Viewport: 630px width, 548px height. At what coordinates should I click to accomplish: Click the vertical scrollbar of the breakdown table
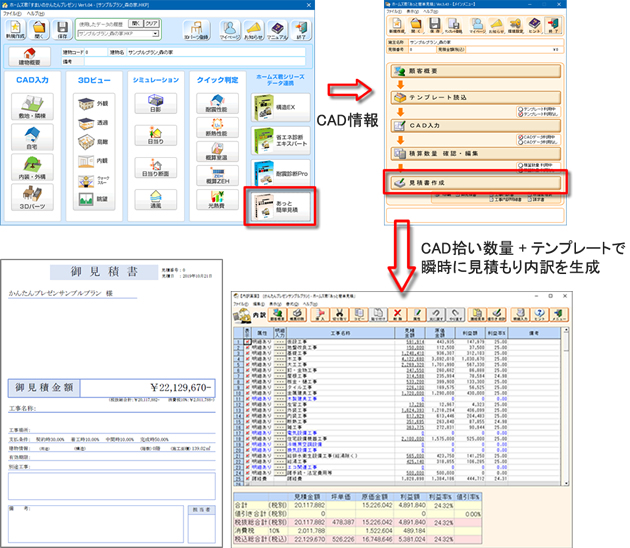(x=566, y=406)
